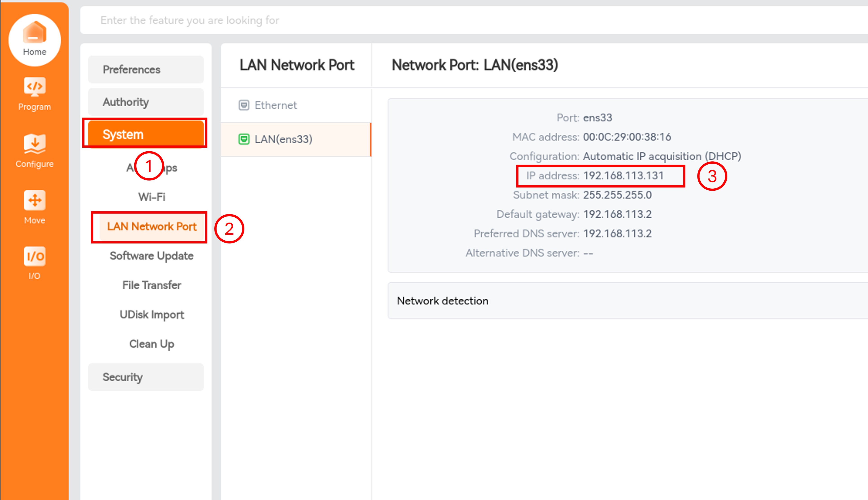Open the Program code icon
The height and width of the screenshot is (500, 868).
(x=34, y=87)
